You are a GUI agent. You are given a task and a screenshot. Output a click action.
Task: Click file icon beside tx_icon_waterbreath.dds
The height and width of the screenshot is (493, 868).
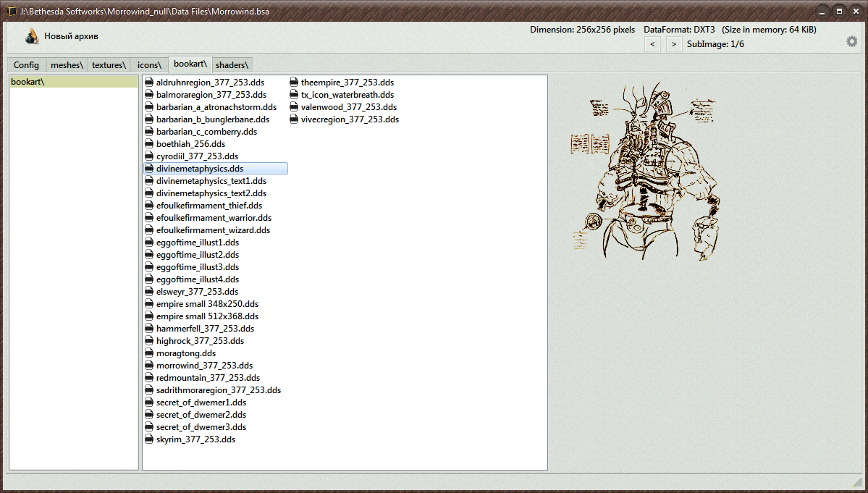click(x=294, y=95)
